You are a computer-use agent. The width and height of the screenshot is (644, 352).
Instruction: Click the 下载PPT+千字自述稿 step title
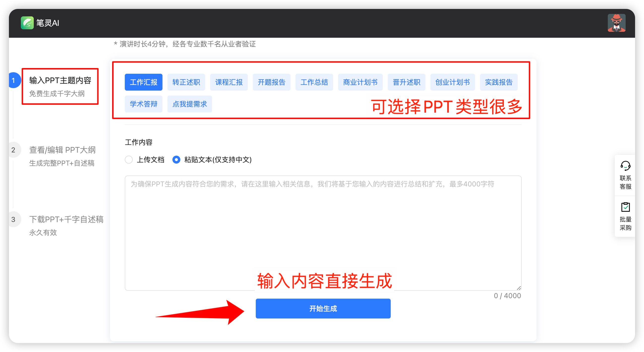66,219
